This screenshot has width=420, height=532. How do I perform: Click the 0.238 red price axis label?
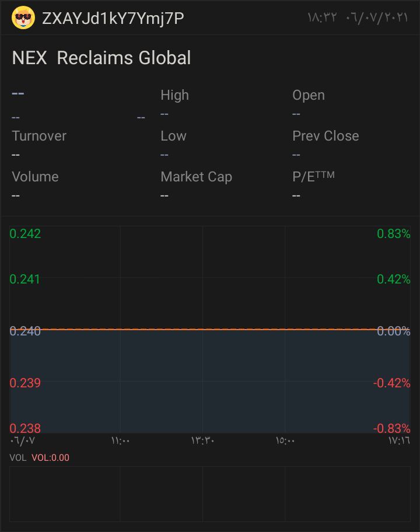coord(25,429)
